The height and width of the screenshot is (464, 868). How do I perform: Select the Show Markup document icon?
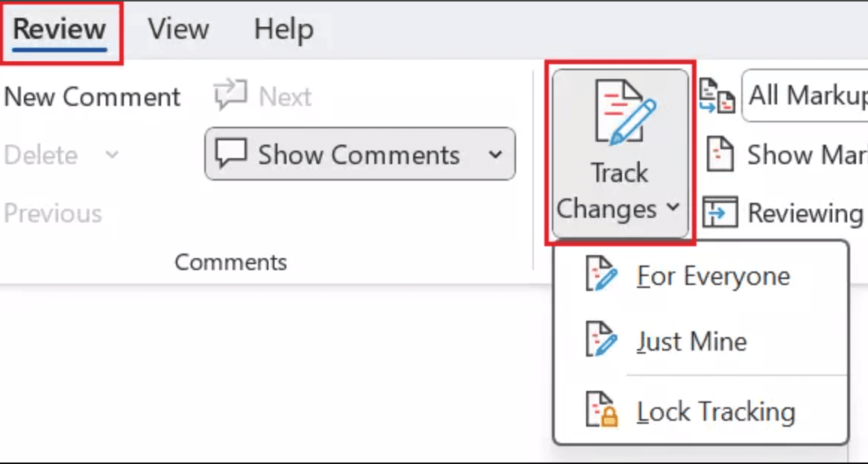[720, 154]
